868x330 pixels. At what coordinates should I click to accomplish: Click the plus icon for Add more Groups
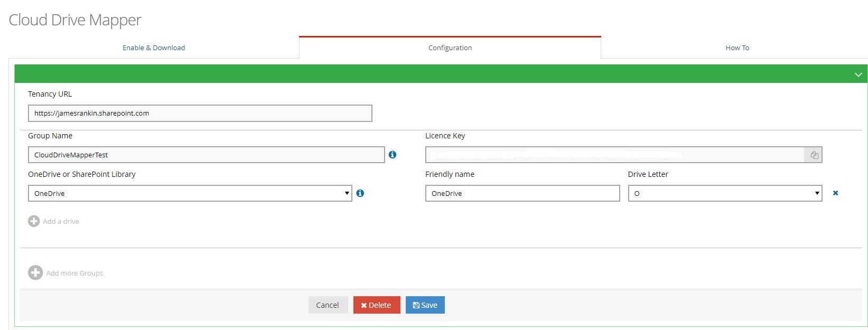pos(35,273)
